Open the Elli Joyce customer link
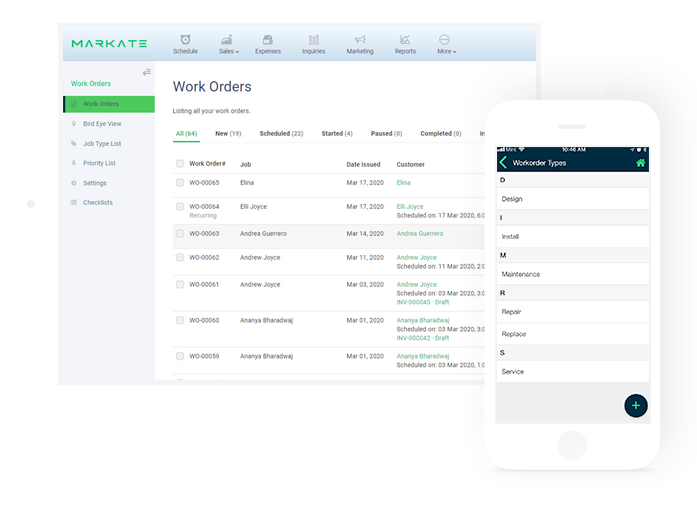 410,206
